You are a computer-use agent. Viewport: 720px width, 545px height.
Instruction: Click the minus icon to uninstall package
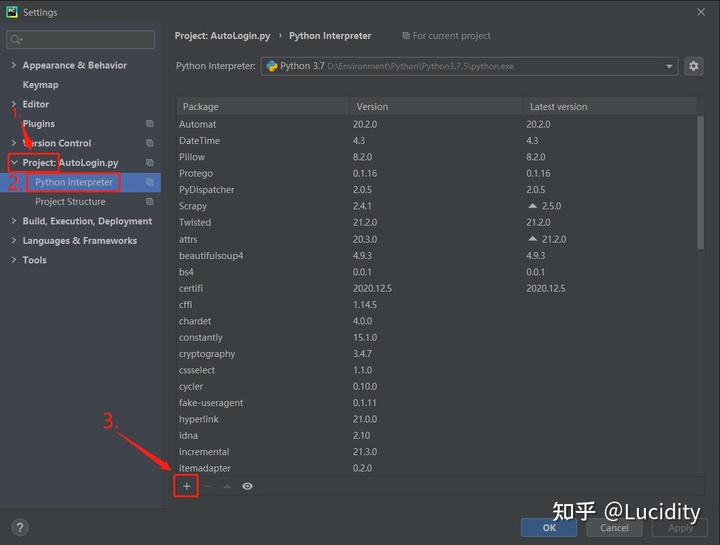point(208,486)
